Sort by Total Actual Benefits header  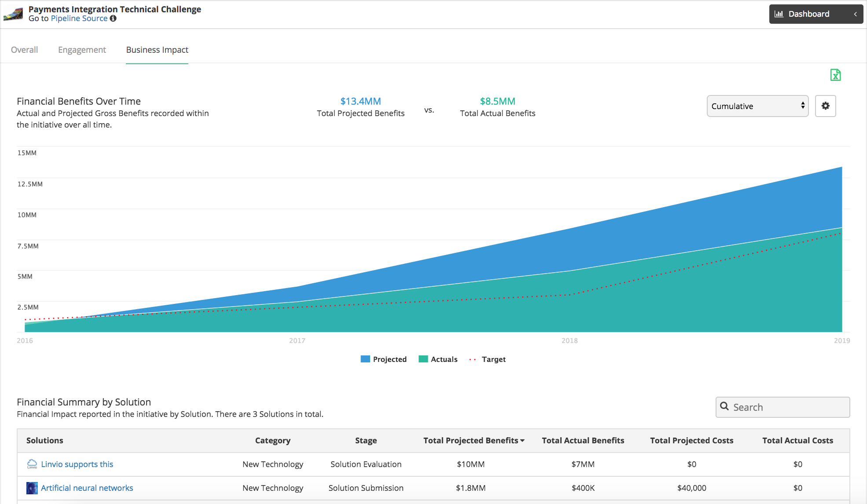583,440
